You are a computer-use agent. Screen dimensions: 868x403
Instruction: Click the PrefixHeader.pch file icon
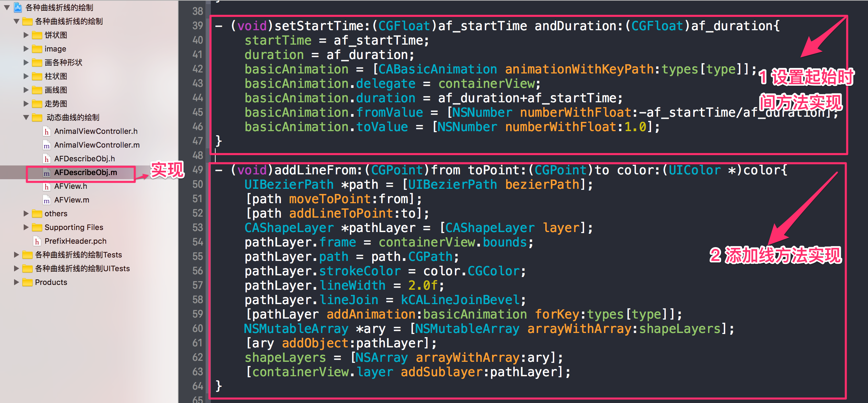click(x=37, y=241)
